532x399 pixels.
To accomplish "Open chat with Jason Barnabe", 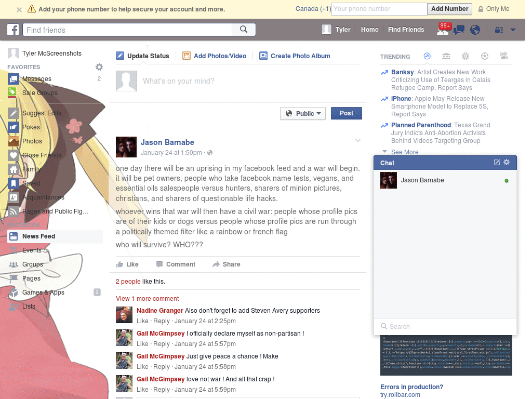I will pos(445,180).
